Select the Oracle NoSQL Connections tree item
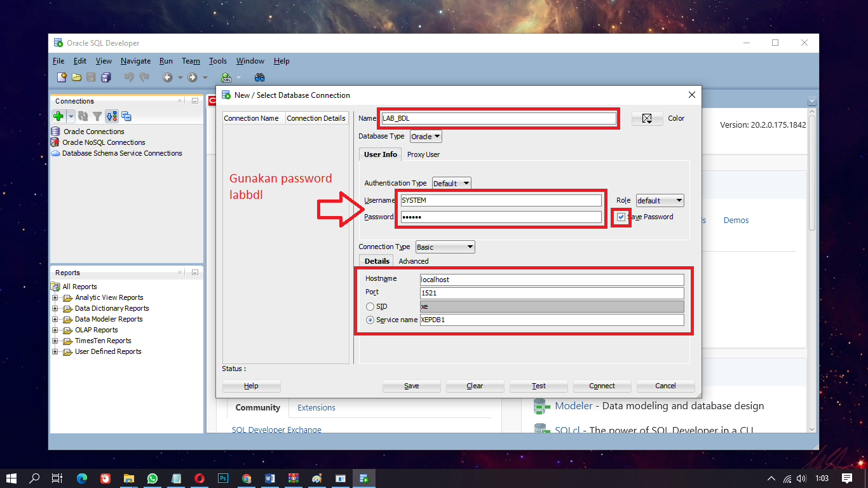 tap(104, 142)
